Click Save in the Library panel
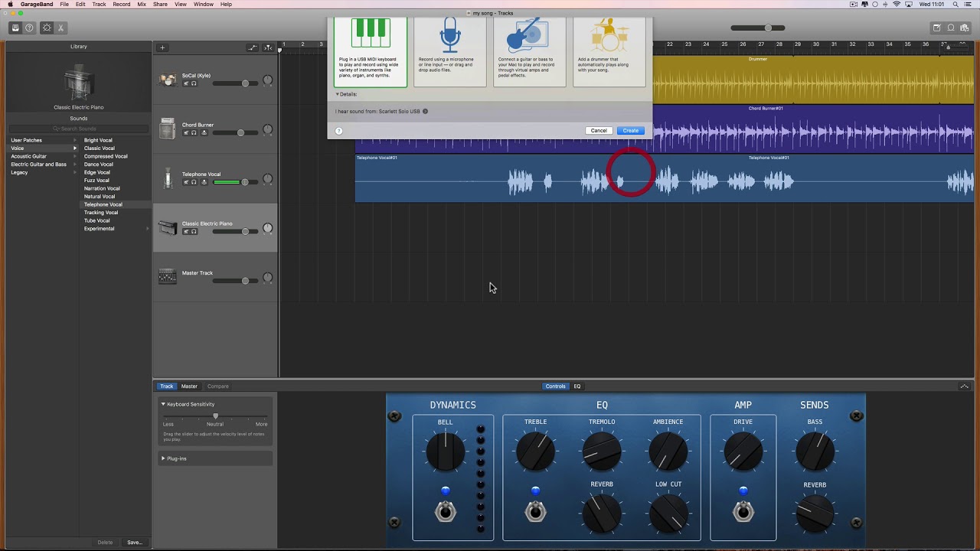 (x=135, y=543)
